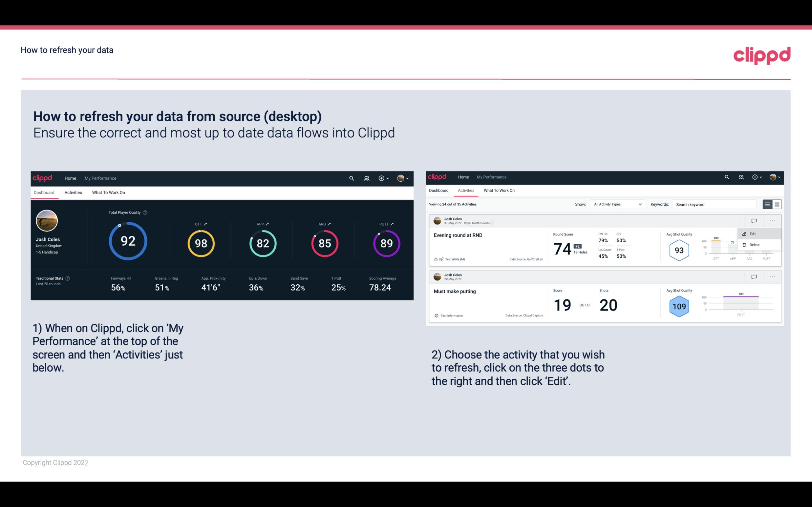This screenshot has height=507, width=812.
Task: Click the Dashboard tab on left panel
Action: click(44, 192)
